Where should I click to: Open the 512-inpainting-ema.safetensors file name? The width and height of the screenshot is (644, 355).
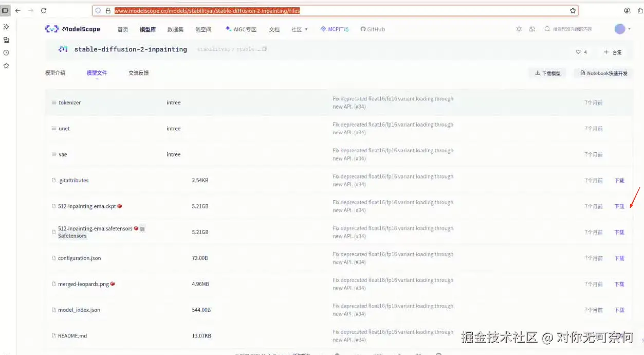(95, 228)
